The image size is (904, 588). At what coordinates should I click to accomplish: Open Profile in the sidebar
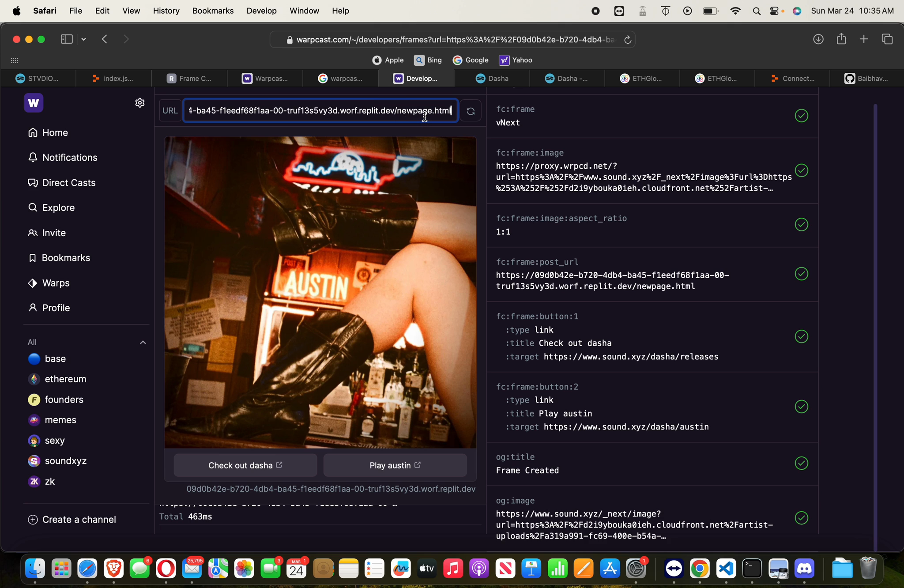tap(49, 308)
